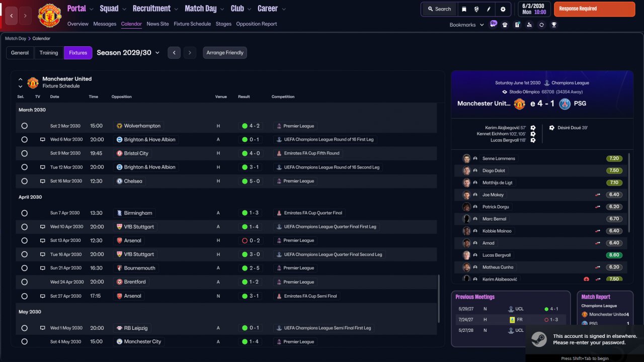Screen dimensions: 644x362
Task: Open the Club dropdown menu
Action: tap(240, 9)
